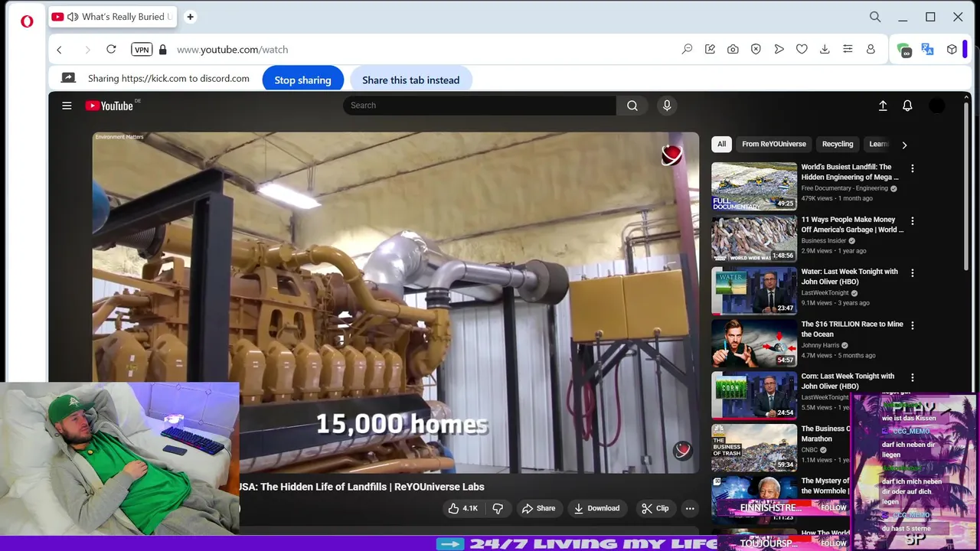Open the browser downloads icon
The image size is (980, 551).
click(x=825, y=49)
